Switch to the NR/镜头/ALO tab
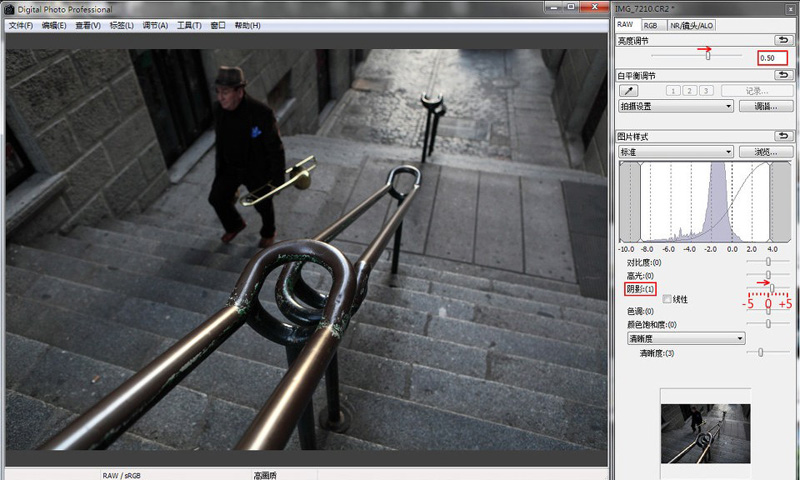Viewport: 800px width, 480px height. click(691, 25)
